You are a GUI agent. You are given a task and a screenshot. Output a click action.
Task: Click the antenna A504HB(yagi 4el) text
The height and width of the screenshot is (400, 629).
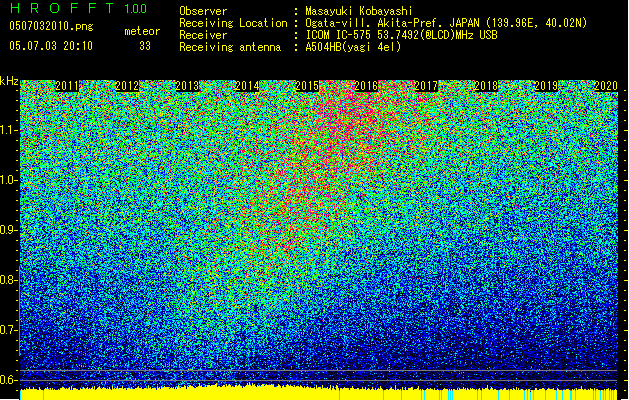[x=353, y=47]
